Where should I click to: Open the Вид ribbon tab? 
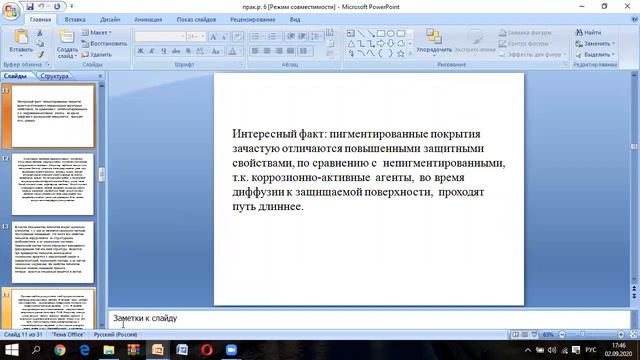coord(295,19)
